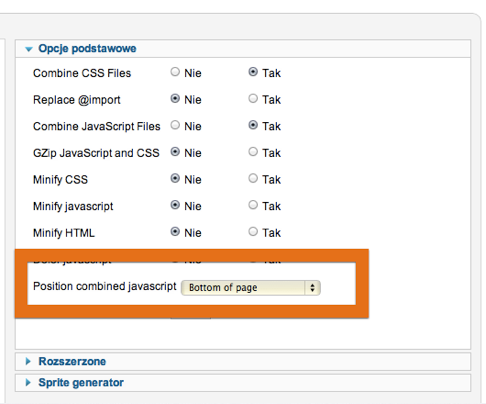This screenshot has height=404, width=486.
Task: Enable Tak for Minify HTML
Action: [253, 232]
